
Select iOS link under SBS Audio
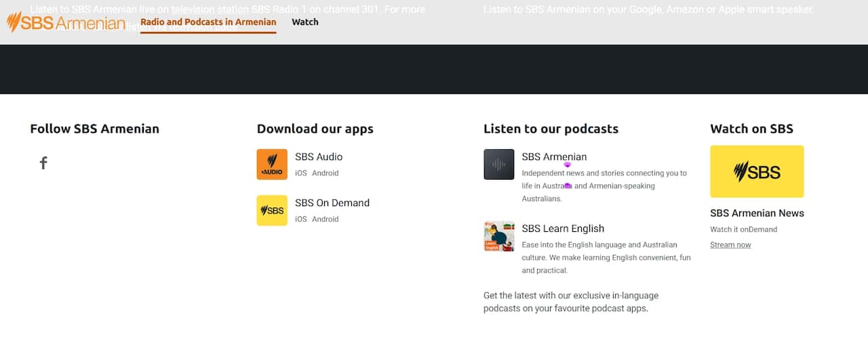[x=301, y=173]
